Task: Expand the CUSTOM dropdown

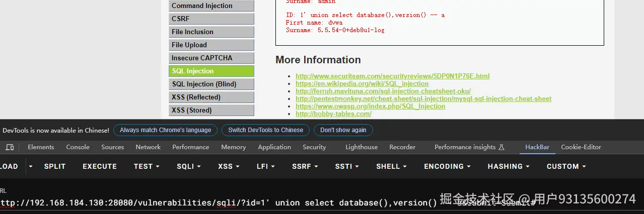Action: coord(566,166)
